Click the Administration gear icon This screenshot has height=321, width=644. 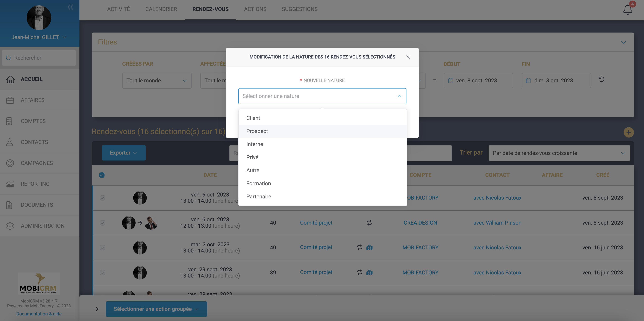click(10, 226)
